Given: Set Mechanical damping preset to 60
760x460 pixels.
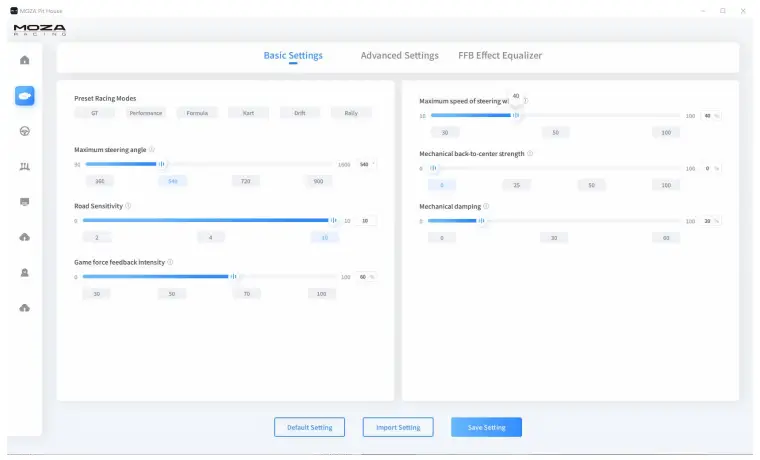Looking at the screenshot, I should [666, 238].
